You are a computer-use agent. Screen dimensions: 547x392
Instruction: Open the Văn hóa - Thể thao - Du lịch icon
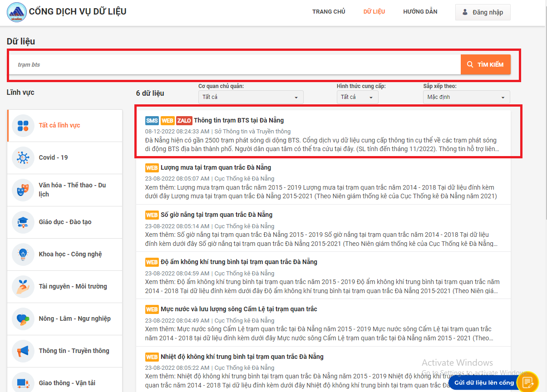pos(23,190)
